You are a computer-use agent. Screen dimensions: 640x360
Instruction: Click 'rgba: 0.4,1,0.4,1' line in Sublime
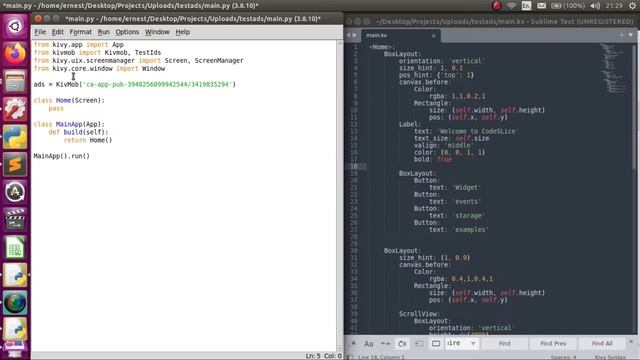(461, 279)
